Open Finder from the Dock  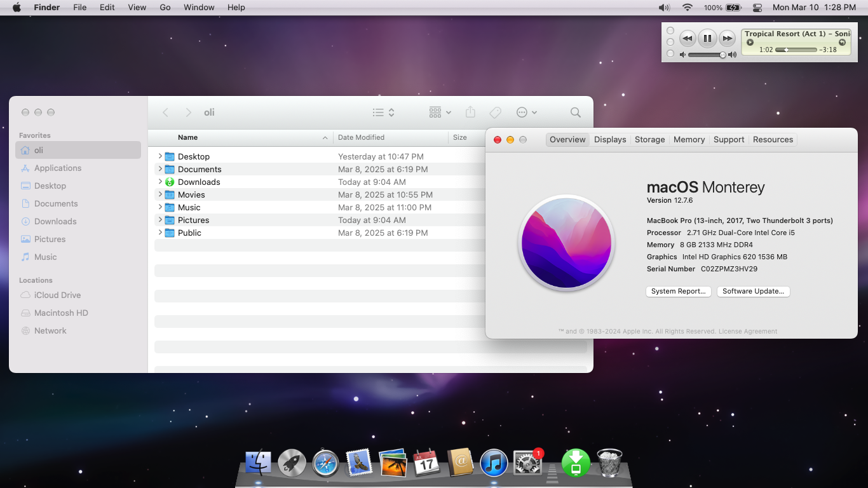click(x=258, y=463)
